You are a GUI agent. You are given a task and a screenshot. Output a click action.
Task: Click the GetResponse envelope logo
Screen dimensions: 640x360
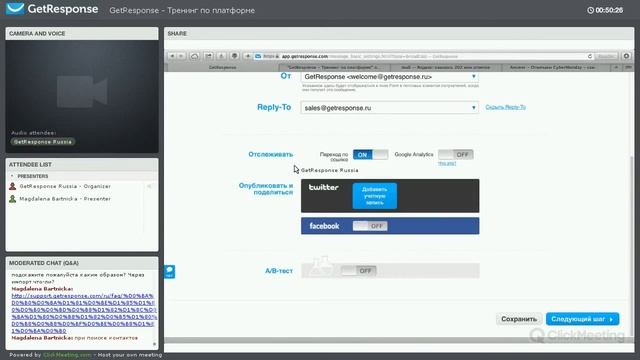pos(15,9)
